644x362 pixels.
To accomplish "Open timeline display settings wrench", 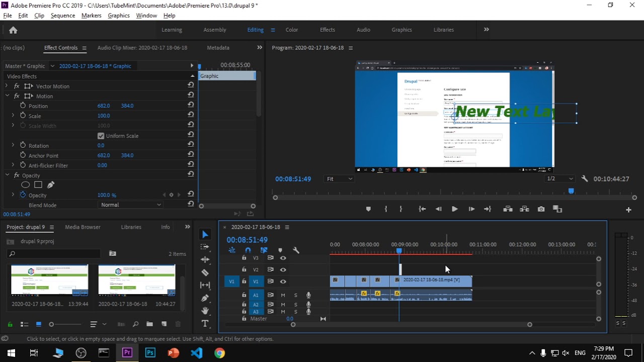I will tap(296, 250).
